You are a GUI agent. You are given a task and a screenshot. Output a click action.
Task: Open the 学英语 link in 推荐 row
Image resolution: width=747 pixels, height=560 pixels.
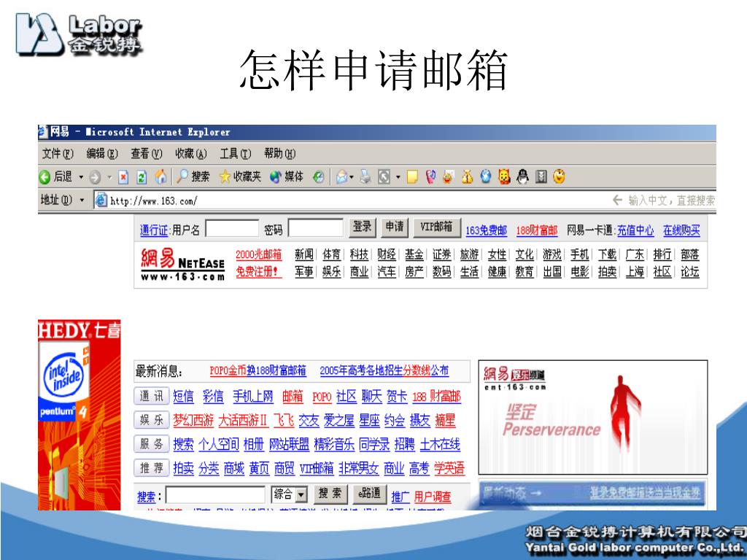pos(449,468)
